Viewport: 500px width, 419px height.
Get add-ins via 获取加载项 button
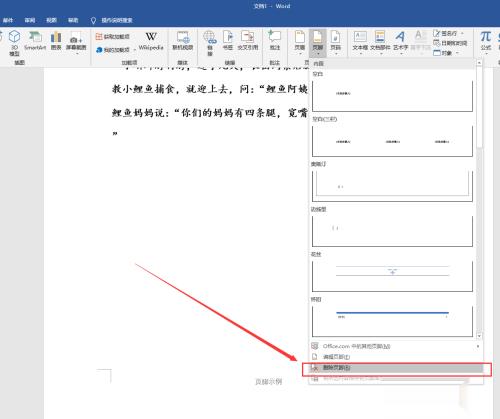[x=112, y=36]
